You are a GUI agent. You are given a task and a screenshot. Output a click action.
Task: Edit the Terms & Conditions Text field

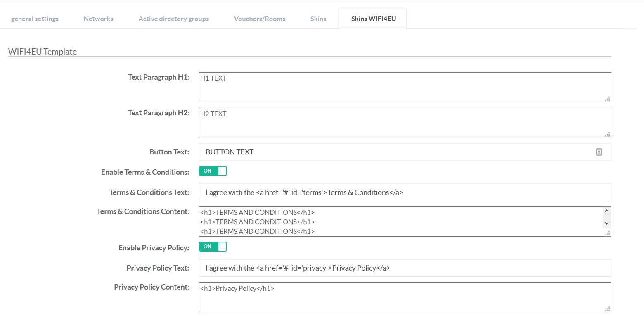point(405,192)
